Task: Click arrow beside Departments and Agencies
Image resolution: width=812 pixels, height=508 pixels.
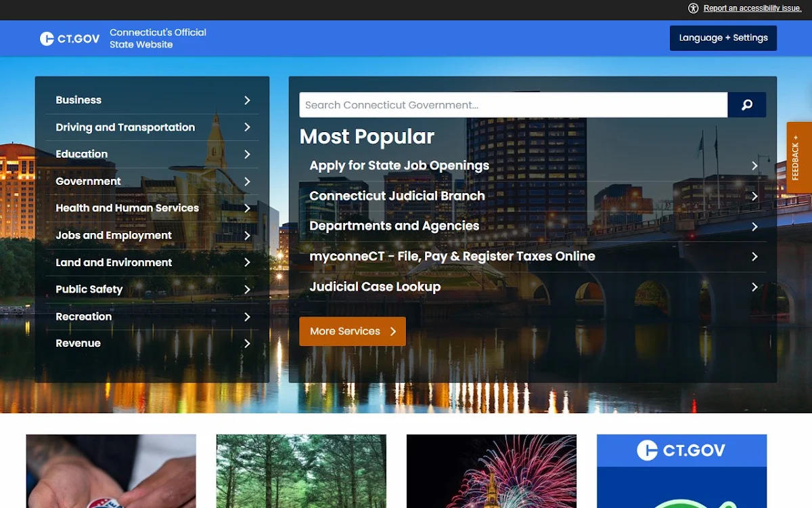Action: click(754, 226)
